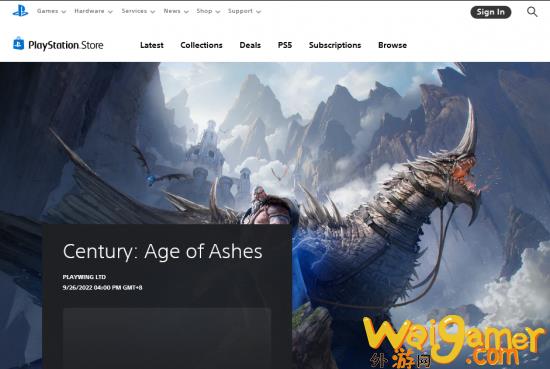This screenshot has width=550, height=369.
Task: Click the Century: Age of Ashes title
Action: (x=162, y=251)
